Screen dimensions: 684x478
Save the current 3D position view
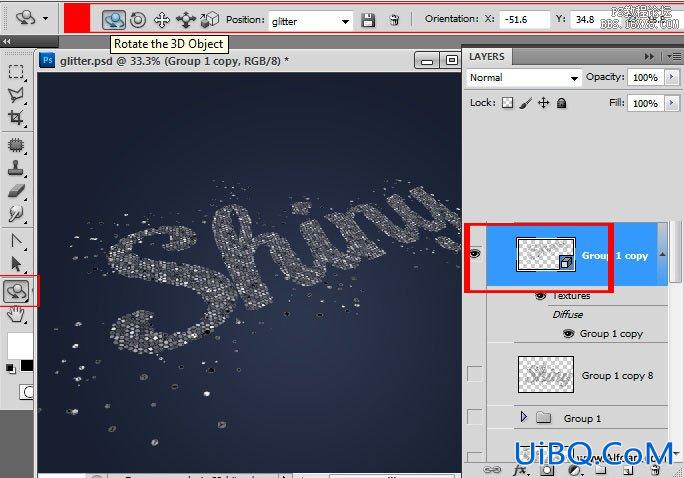(x=368, y=20)
